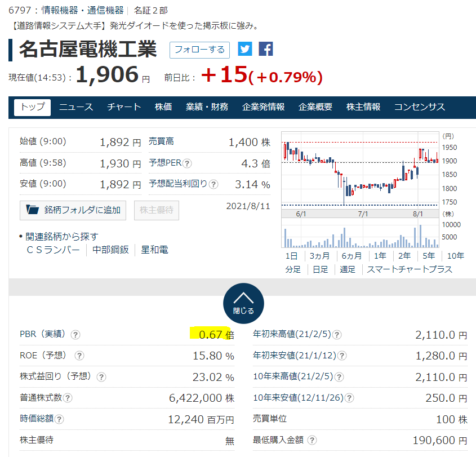Open help icon next to 年初来高値(21/2/5)

[x=336, y=335]
